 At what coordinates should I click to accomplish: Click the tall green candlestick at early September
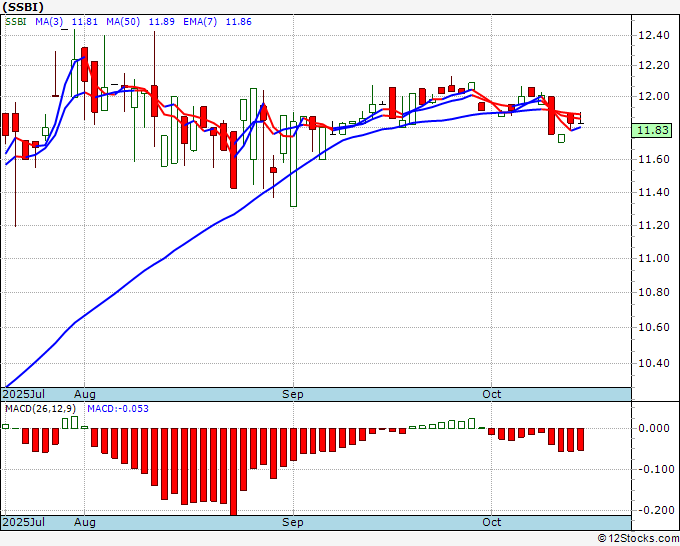pos(294,163)
